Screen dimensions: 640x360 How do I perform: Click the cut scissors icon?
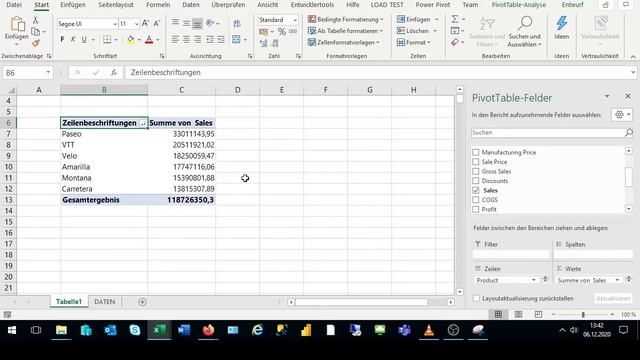coord(36,20)
